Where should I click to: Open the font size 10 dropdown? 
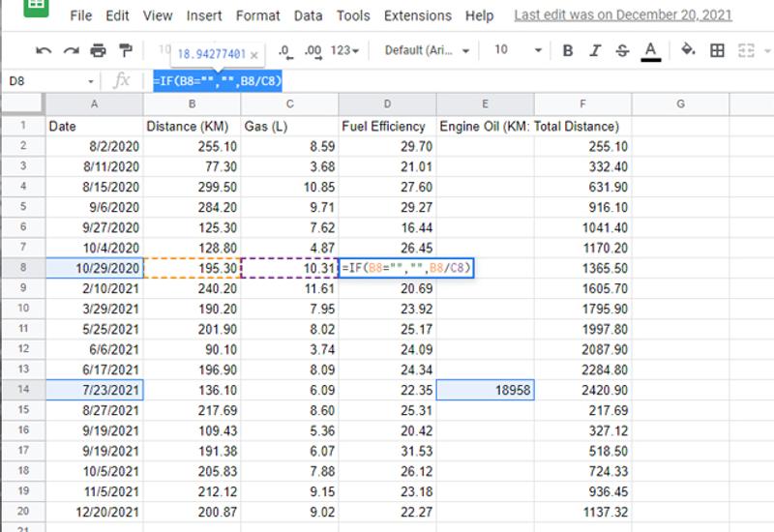point(518,50)
